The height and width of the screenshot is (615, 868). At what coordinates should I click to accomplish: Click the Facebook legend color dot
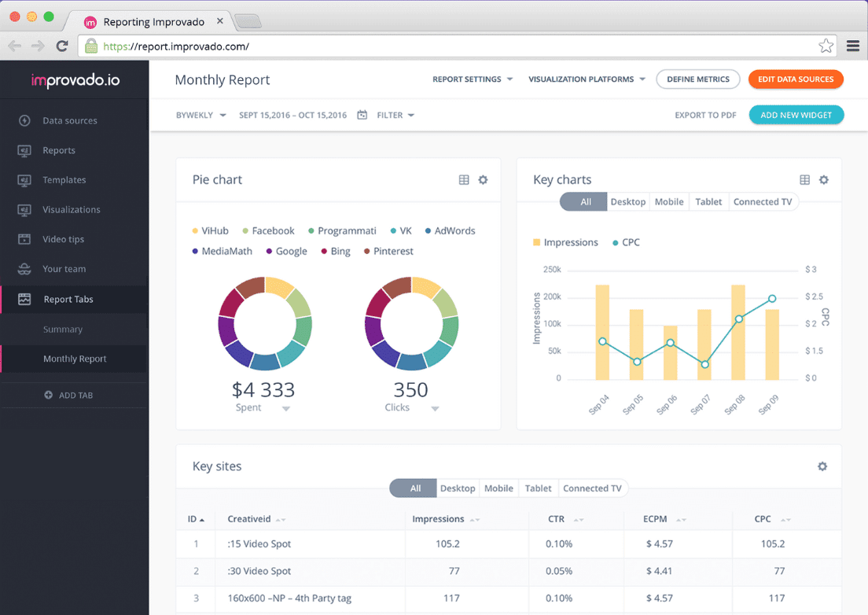tap(245, 231)
